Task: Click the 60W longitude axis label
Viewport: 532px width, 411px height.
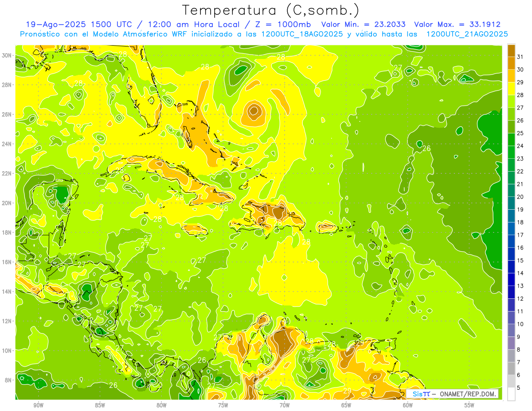Action: point(408,405)
